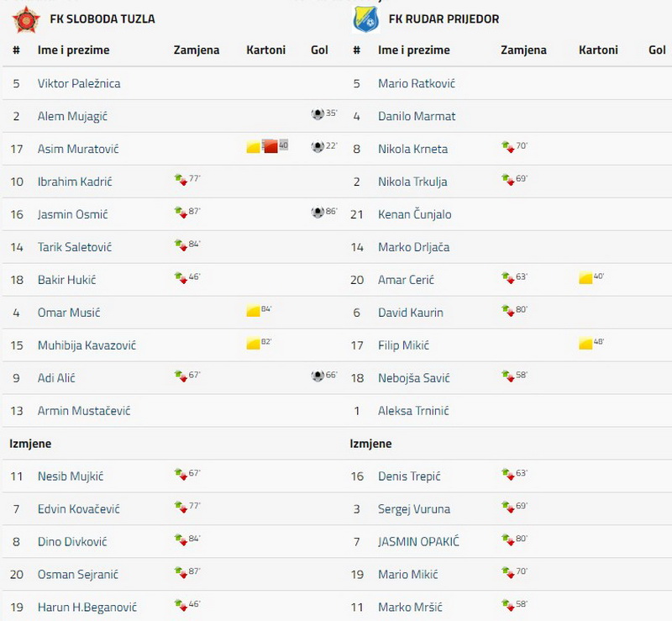Viewport: 672px width, 621px height.
Task: Click the FK SLOBODA TUZLA team name
Action: click(x=102, y=18)
